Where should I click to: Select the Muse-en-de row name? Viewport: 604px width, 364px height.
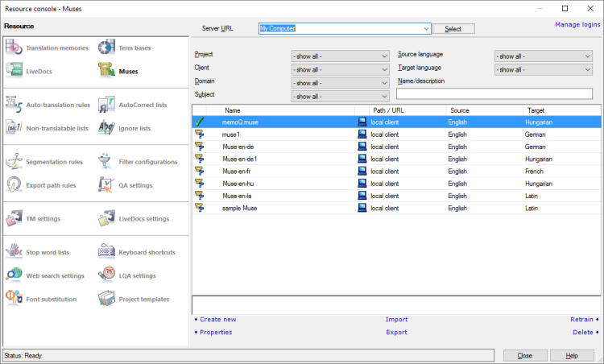238,147
